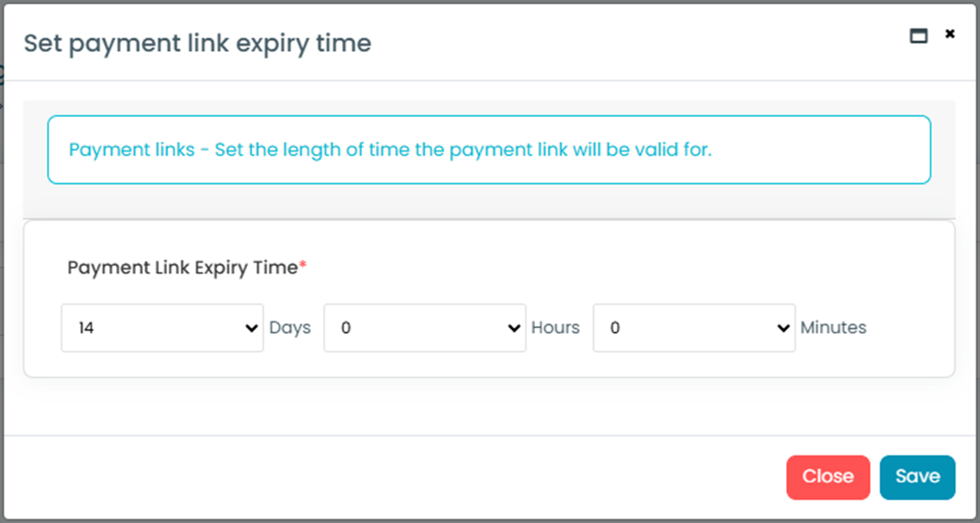This screenshot has width=980, height=523.
Task: Click the "Payment Link Expiry Time" field label
Action: click(182, 268)
